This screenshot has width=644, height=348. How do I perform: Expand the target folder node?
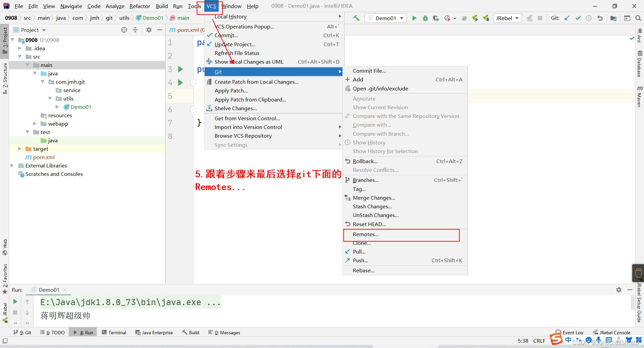tap(20, 149)
